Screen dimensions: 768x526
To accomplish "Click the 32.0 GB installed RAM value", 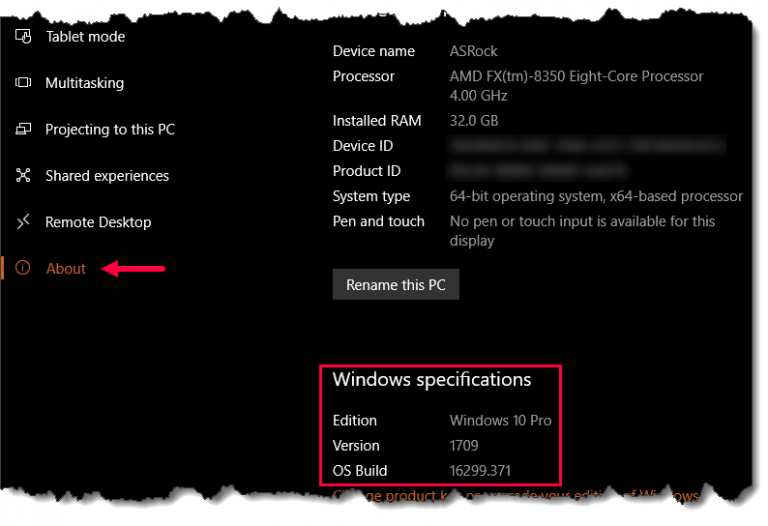I will point(474,120).
